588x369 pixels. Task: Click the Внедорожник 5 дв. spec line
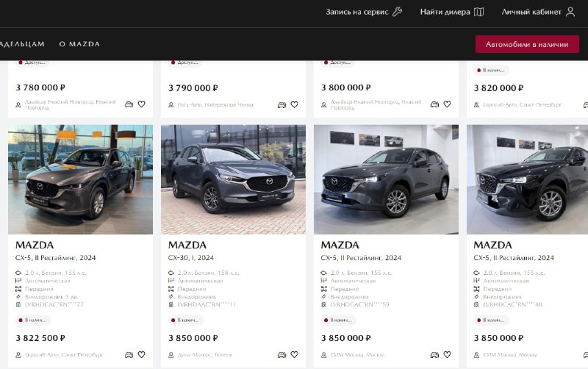51,297
